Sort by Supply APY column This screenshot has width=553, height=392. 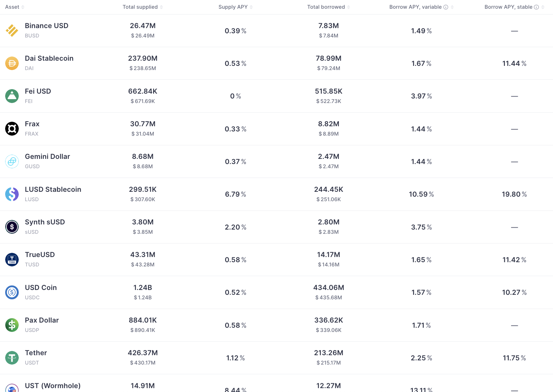click(235, 7)
